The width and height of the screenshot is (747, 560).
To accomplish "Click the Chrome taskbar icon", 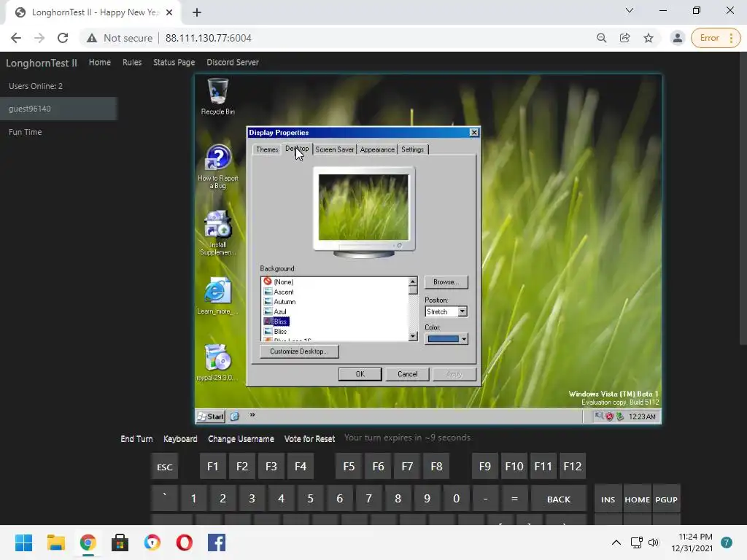I will [88, 542].
